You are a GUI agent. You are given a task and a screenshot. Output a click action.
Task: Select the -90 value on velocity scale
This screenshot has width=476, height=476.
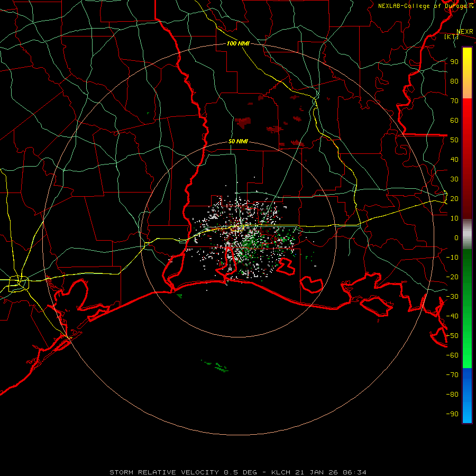pos(452,414)
